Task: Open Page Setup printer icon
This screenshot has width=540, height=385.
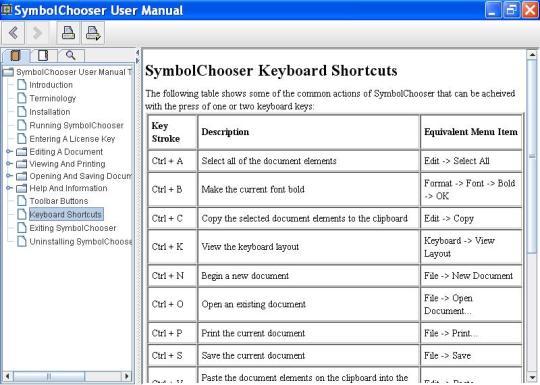Action: pyautogui.click(x=93, y=33)
